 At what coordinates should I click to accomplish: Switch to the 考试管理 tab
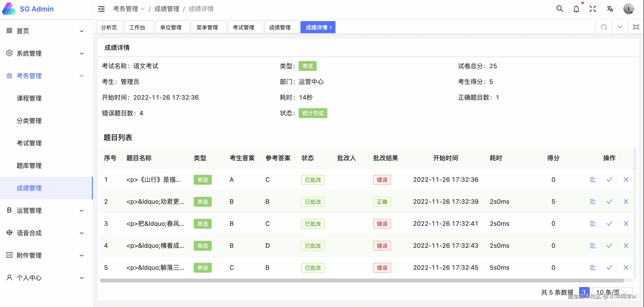(x=243, y=27)
